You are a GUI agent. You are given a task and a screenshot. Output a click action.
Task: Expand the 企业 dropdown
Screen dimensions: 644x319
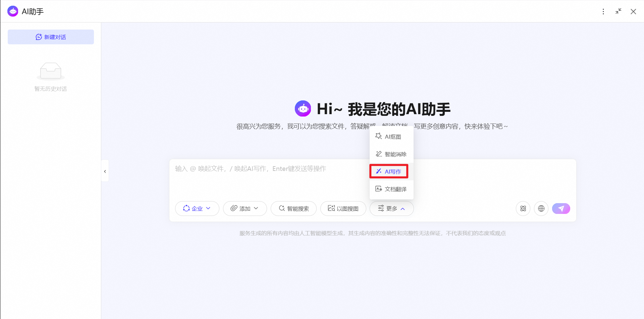point(197,209)
